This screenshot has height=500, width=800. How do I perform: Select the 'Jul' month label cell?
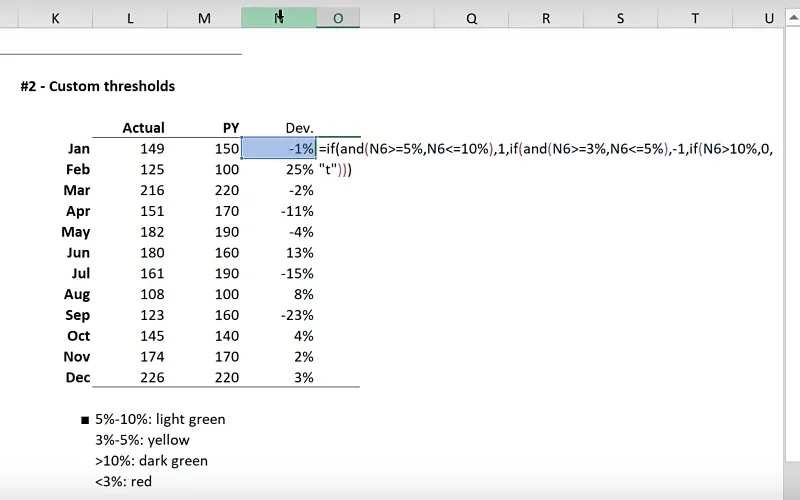[80, 273]
